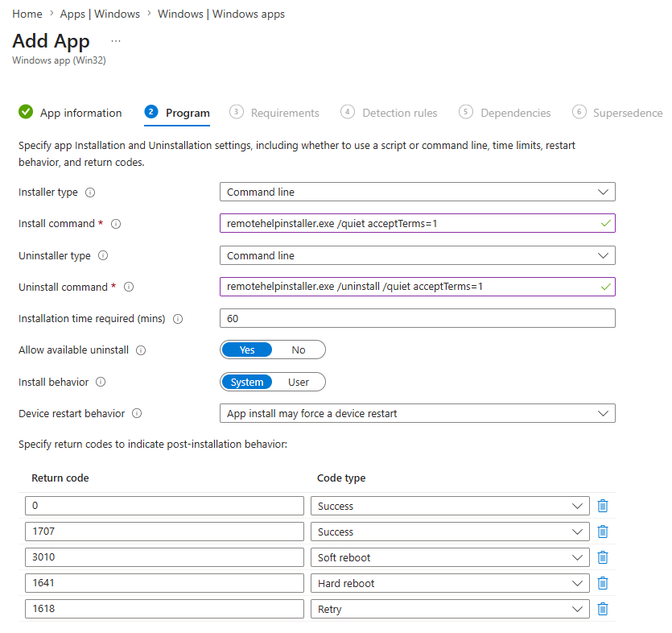Screen dimensions: 672x633
Task: Click the info icon beside Install behavior
Action: [101, 382]
